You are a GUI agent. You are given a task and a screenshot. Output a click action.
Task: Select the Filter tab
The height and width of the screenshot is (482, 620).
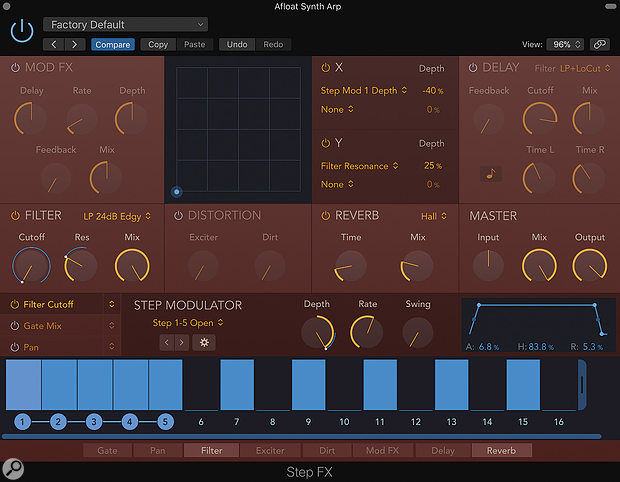click(212, 450)
